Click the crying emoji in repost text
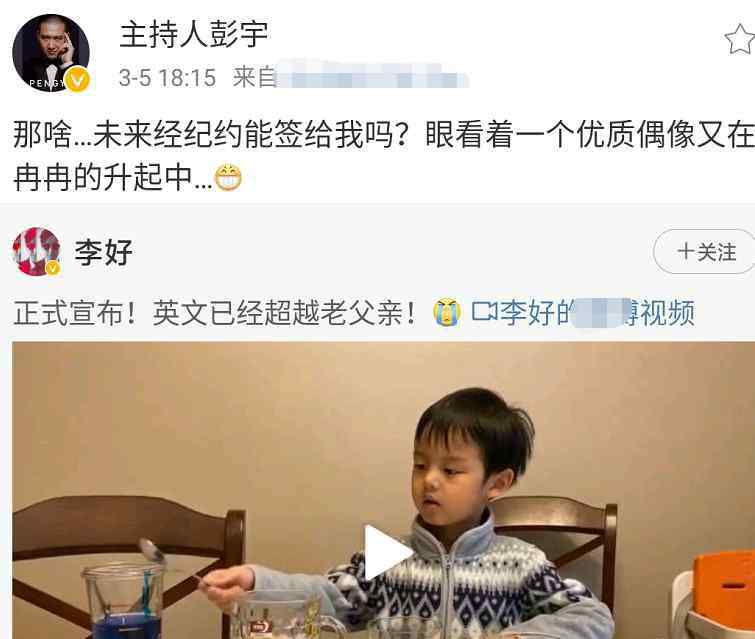The height and width of the screenshot is (639, 755). pos(447,312)
